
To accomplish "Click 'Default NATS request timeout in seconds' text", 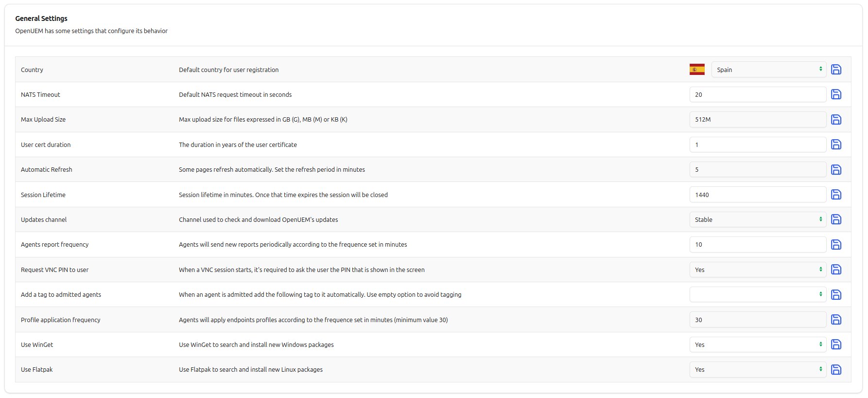I will pos(235,95).
